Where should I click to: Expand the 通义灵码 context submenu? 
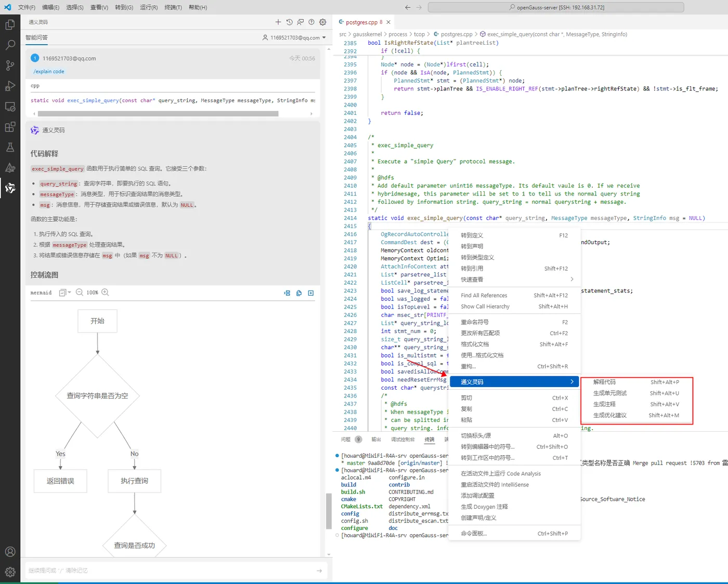(514, 382)
